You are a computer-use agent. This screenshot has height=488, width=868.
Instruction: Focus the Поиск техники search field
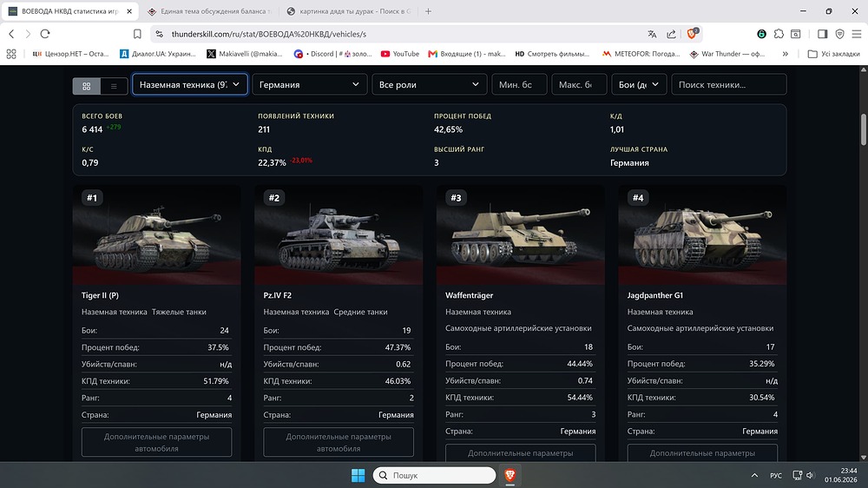(x=729, y=85)
